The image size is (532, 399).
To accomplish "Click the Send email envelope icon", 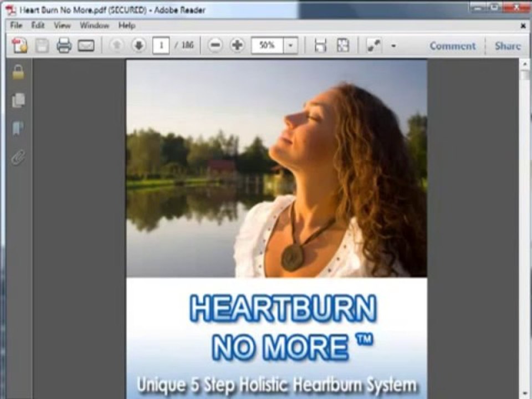I will tap(86, 45).
